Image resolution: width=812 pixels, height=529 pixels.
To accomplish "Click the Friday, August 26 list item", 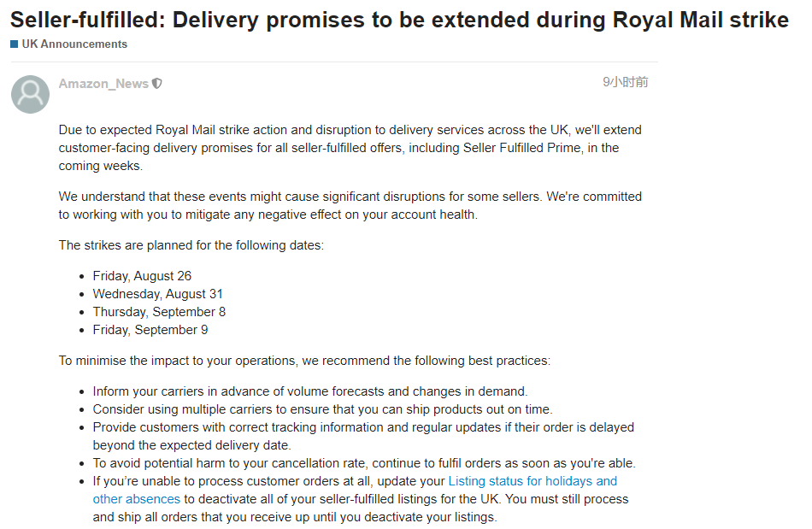I will [x=142, y=276].
